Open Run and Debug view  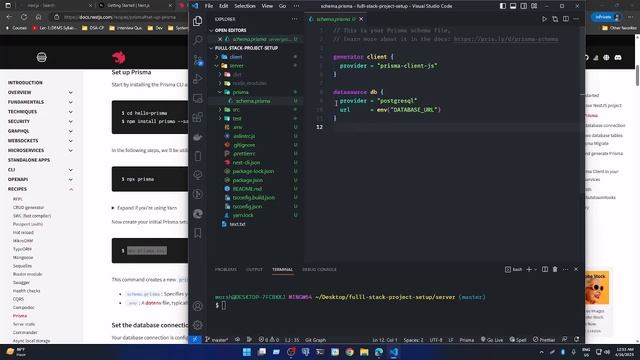pyautogui.click(x=198, y=79)
